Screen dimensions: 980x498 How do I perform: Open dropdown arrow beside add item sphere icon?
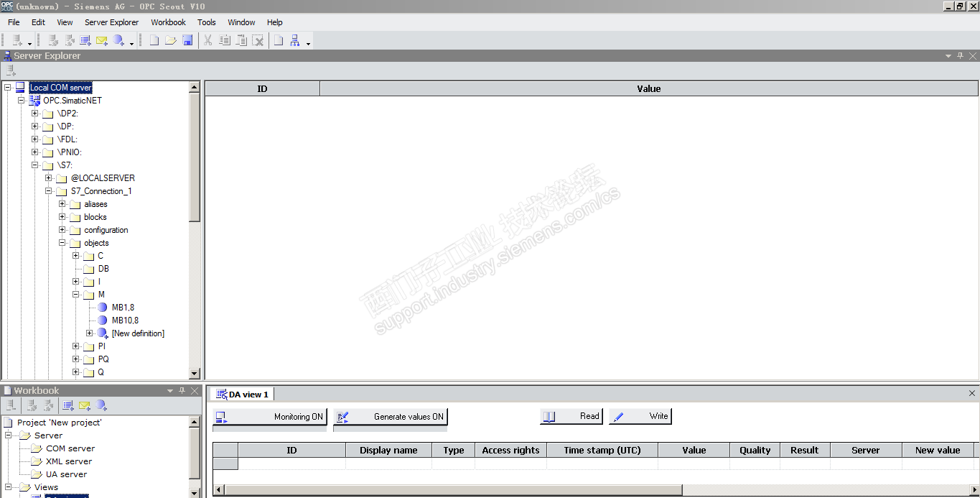coord(131,43)
